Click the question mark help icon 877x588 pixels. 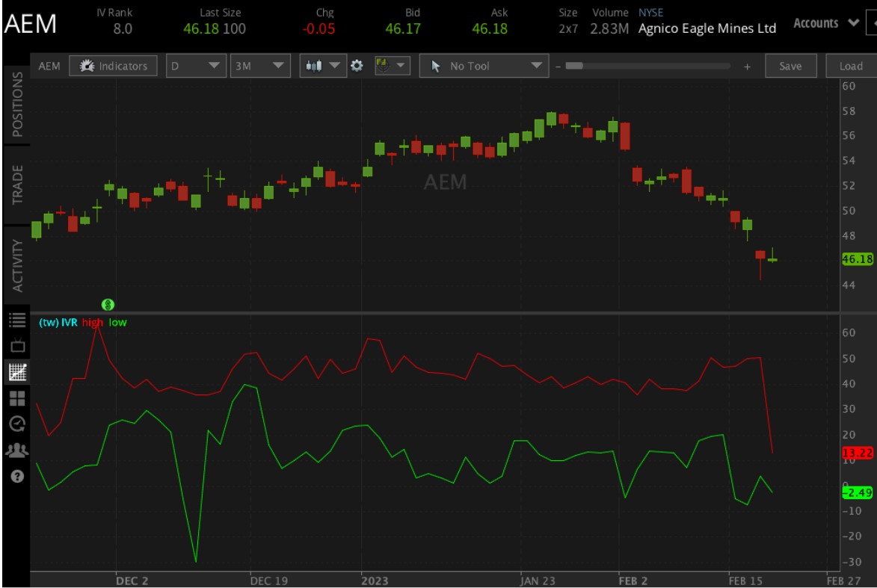16,476
